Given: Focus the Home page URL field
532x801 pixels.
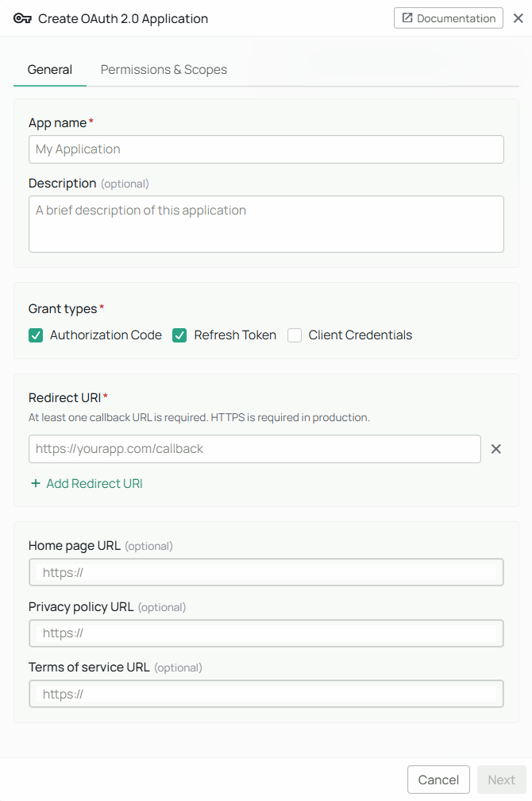Looking at the screenshot, I should pyautogui.click(x=266, y=572).
